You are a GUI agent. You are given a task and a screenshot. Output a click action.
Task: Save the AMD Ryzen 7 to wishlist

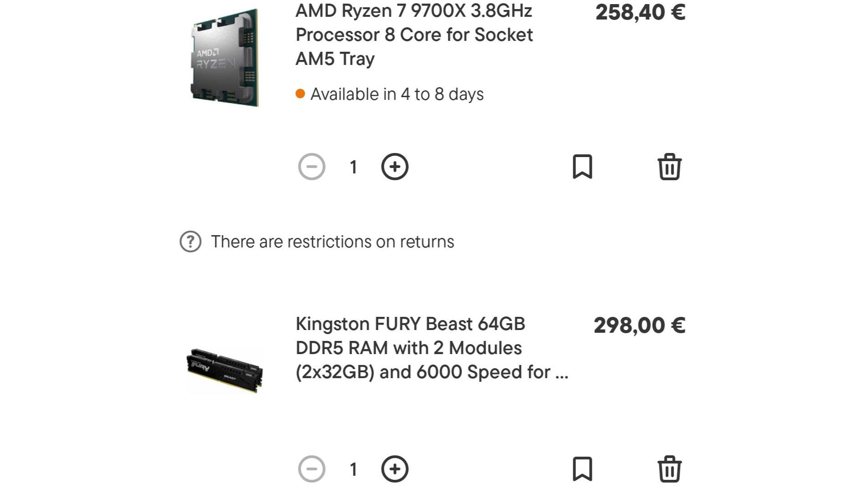pos(583,167)
